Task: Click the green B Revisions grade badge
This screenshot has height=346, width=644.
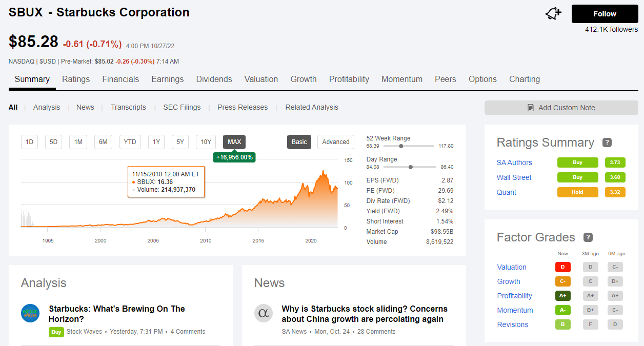Action: pos(563,324)
